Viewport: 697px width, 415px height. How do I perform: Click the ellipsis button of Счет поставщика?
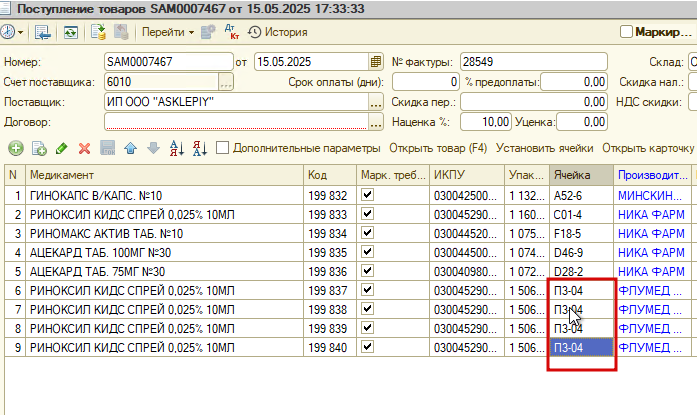click(x=226, y=82)
